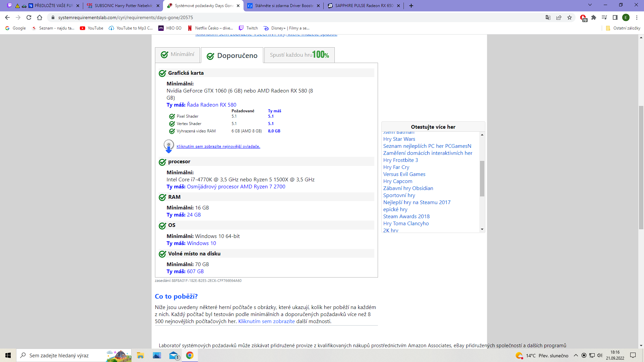Click the home page icon
Screen dimensions: 644x362
[x=40, y=17]
